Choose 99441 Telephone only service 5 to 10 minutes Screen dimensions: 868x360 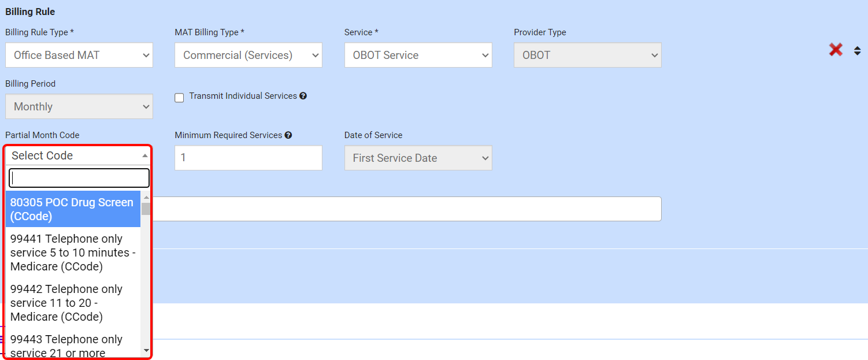[x=72, y=253]
